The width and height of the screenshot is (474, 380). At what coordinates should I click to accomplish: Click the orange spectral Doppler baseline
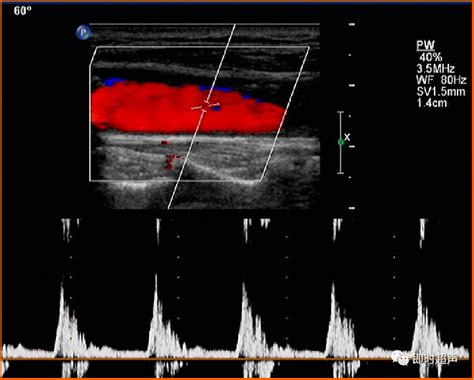[237, 359]
